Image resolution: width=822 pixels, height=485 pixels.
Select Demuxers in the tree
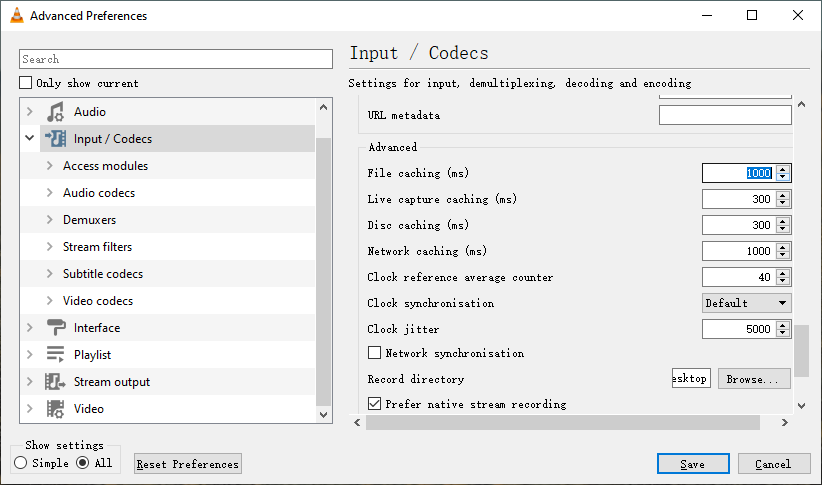point(90,220)
